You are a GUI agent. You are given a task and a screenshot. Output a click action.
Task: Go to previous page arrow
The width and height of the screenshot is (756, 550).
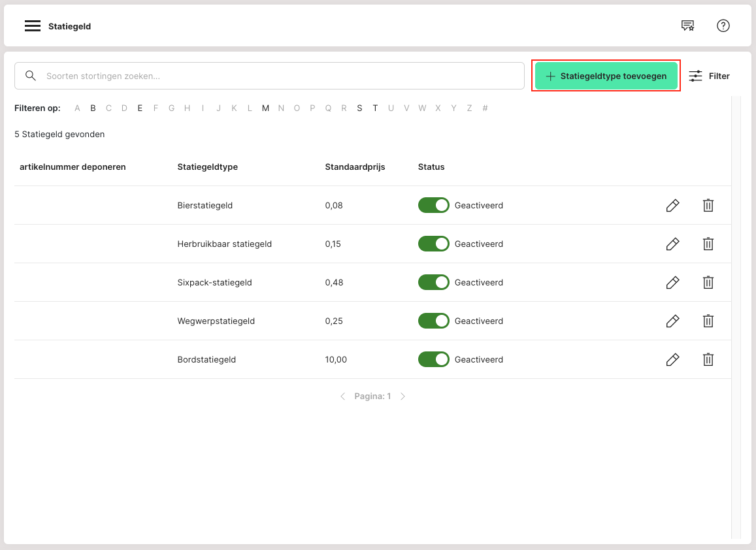(x=342, y=396)
